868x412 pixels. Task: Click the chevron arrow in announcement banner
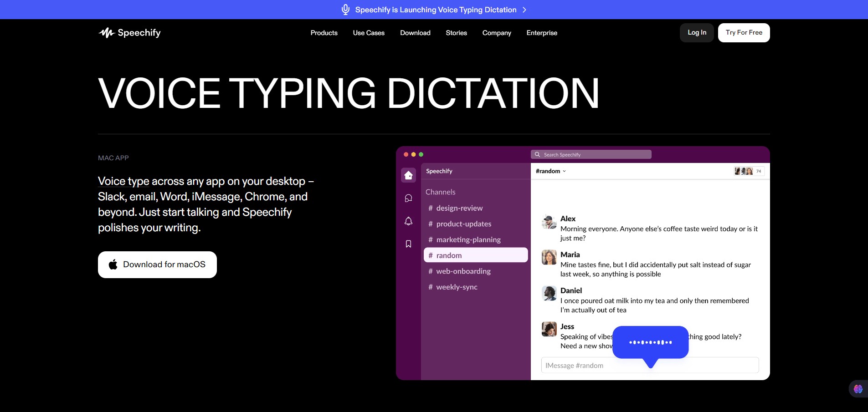(524, 10)
